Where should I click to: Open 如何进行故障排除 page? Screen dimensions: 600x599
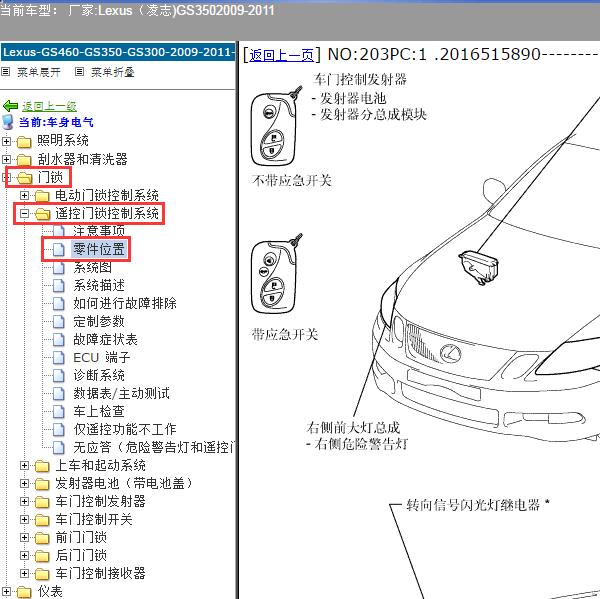click(125, 303)
